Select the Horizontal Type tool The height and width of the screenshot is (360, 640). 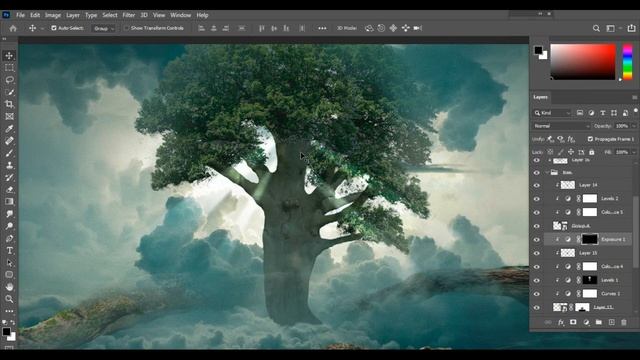9,251
